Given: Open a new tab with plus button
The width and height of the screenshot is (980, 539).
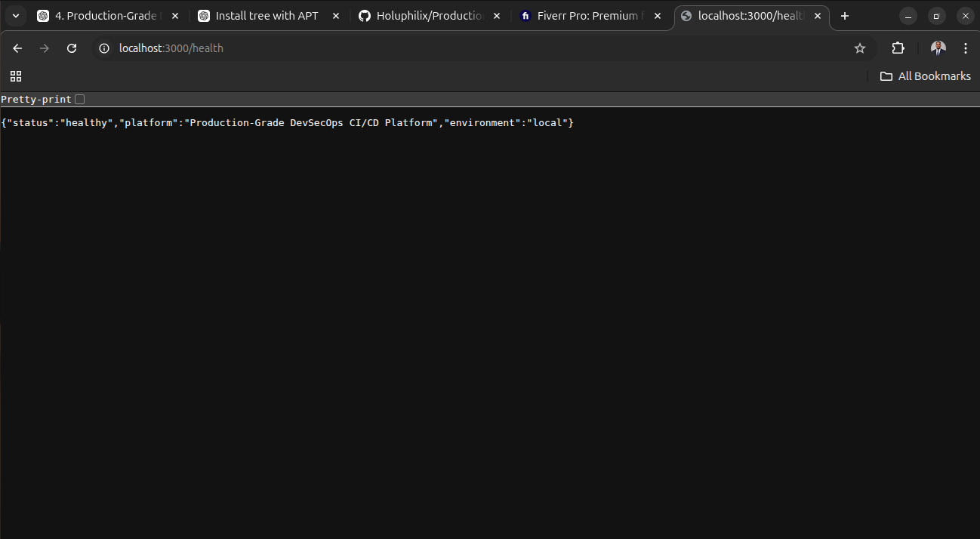Looking at the screenshot, I should pos(845,16).
